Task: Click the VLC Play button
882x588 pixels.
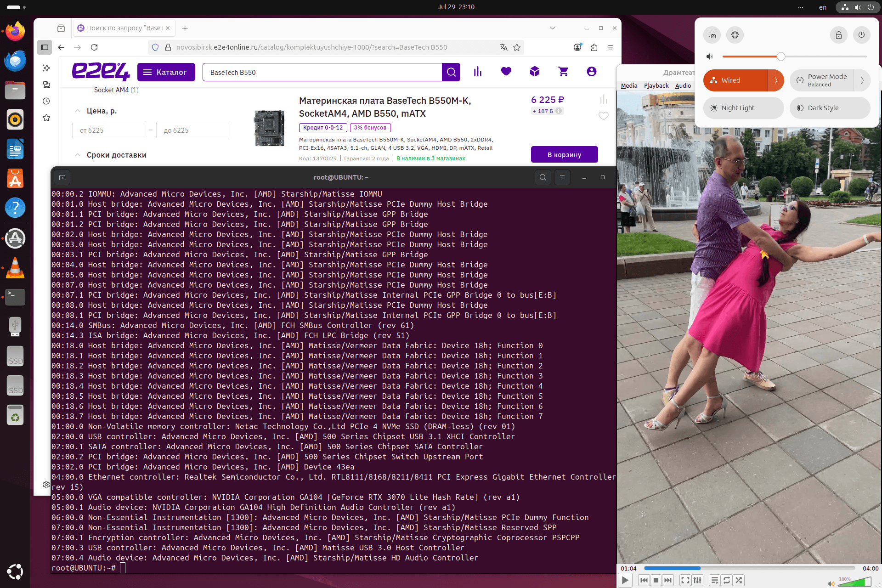Action: point(625,580)
